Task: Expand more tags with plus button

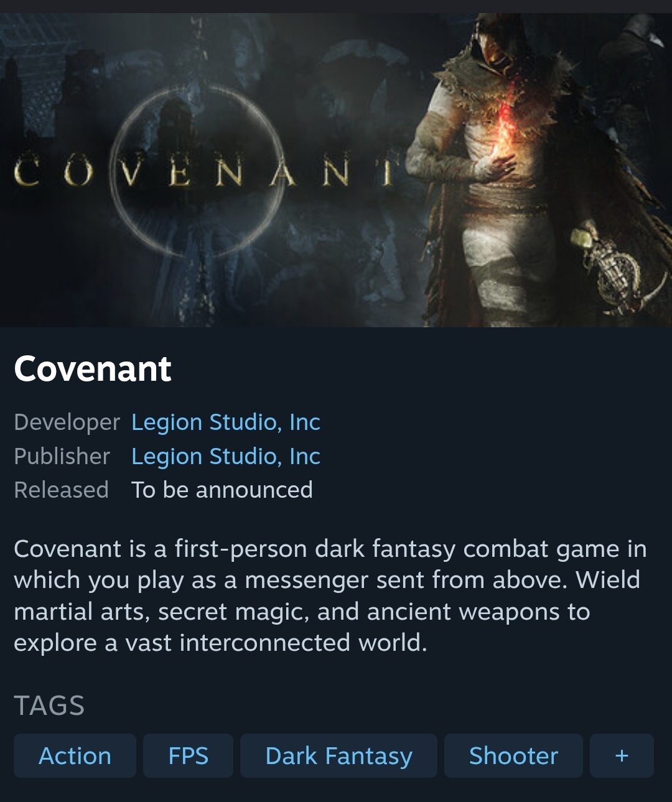Action: 622,756
